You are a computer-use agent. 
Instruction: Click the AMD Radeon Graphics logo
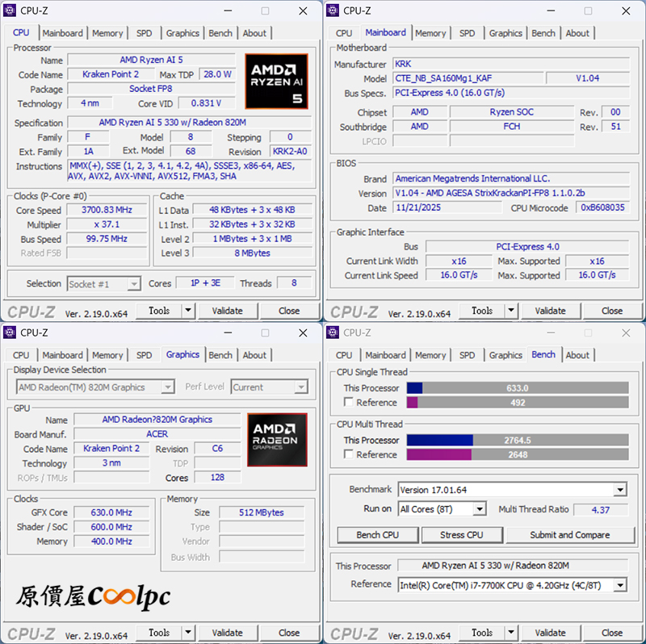click(276, 439)
